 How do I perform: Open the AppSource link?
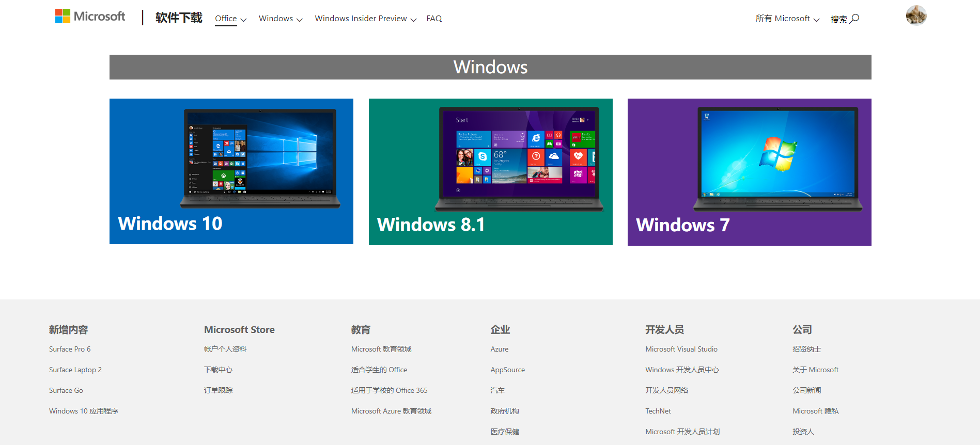click(x=508, y=370)
